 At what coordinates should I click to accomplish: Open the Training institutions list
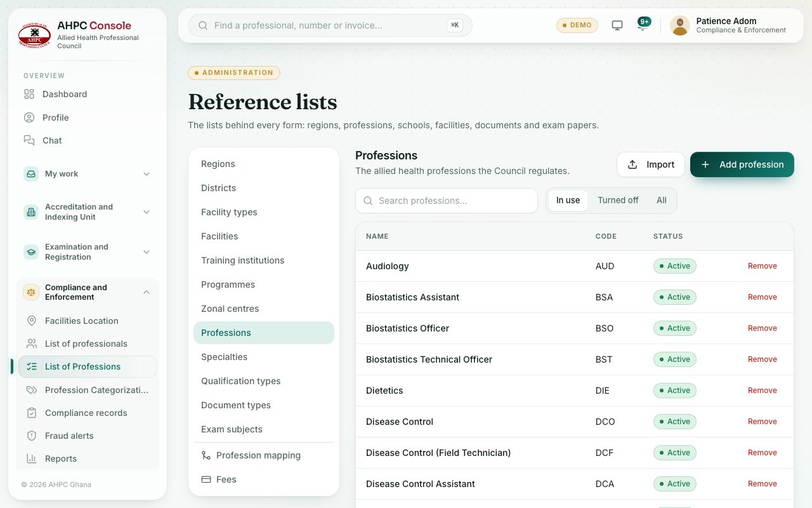(264, 260)
